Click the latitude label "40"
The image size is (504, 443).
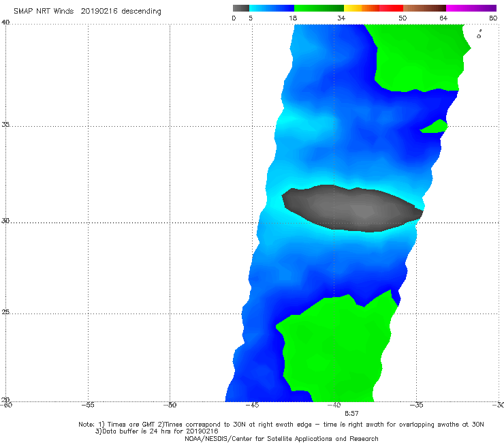point(5,22)
